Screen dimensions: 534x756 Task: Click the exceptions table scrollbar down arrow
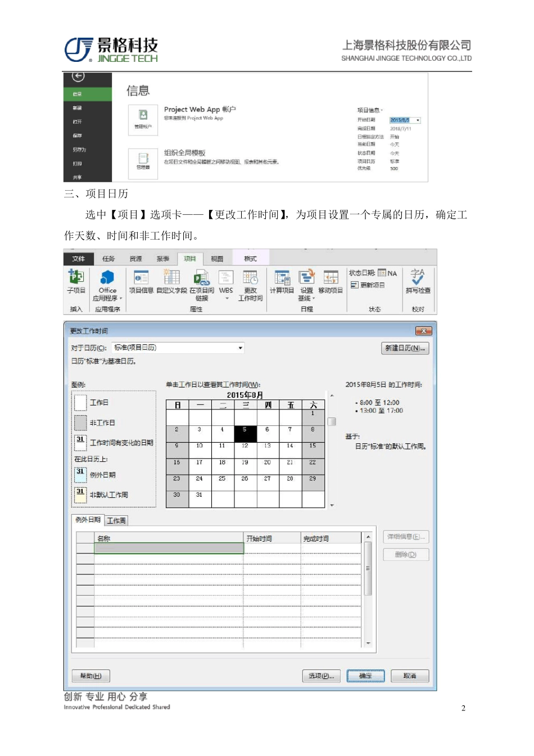click(368, 643)
